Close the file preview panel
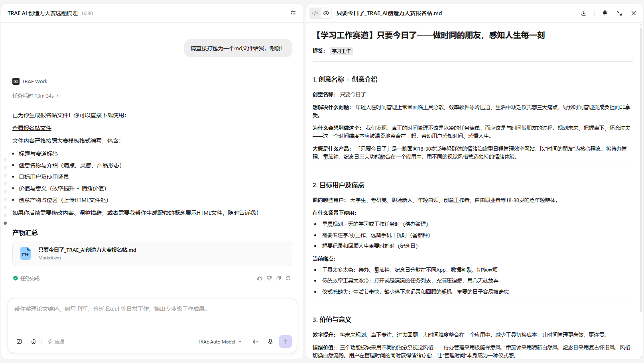Screen dimensions: 644x363 (634, 13)
